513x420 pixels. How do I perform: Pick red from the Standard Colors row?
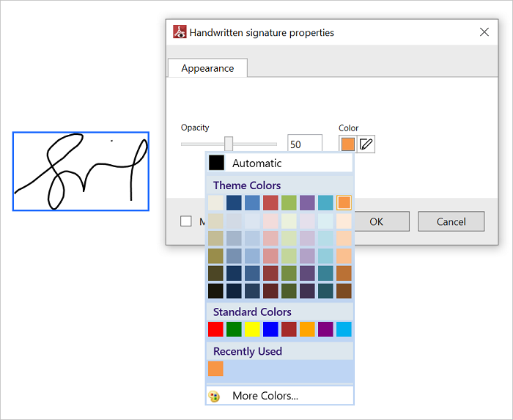[215, 329]
